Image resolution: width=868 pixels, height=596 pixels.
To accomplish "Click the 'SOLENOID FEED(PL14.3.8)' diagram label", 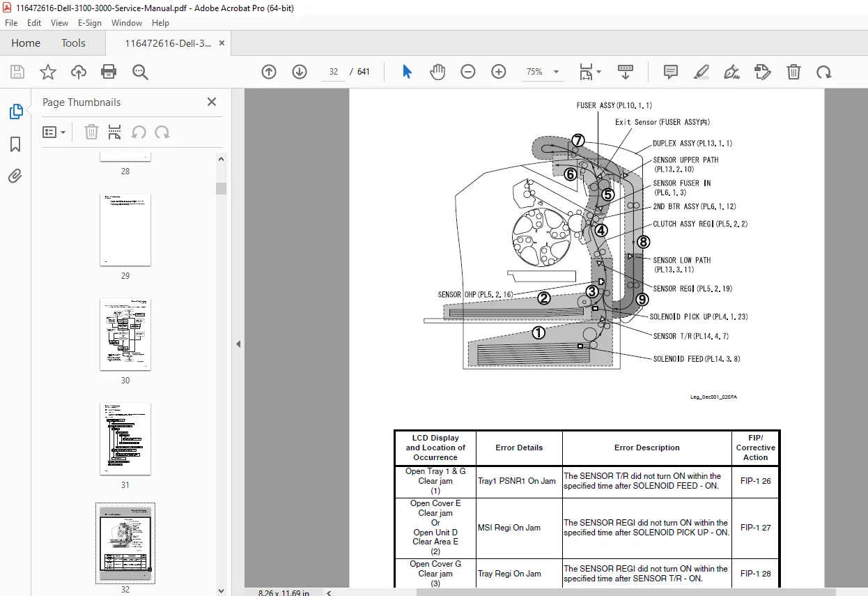I will click(697, 359).
